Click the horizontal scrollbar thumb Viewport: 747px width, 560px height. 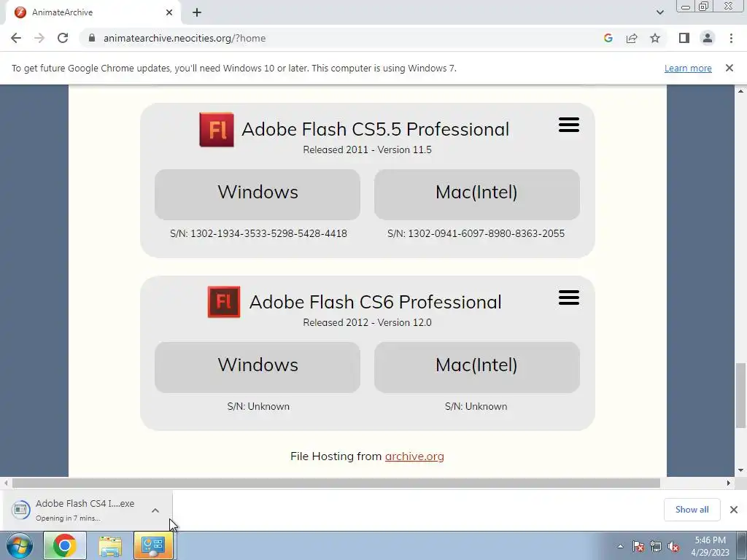pyautogui.click(x=336, y=483)
